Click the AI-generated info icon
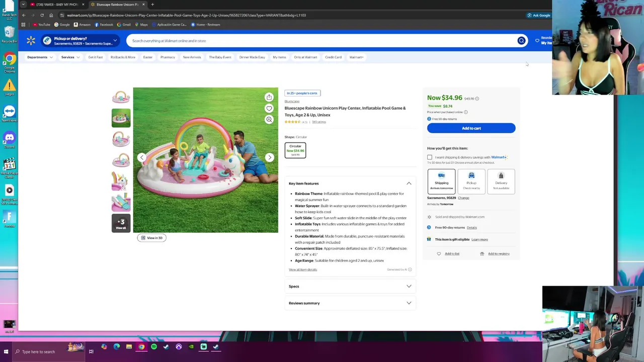 click(x=410, y=269)
